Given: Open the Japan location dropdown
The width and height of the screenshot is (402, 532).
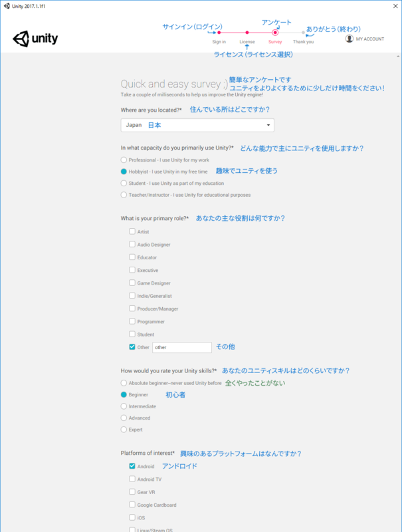Looking at the screenshot, I should tap(197, 125).
